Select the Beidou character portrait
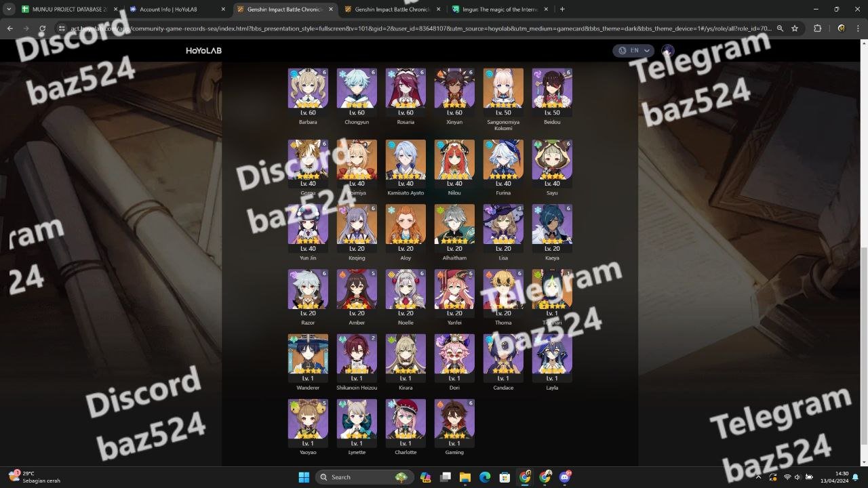Viewport: 868px width, 488px height. 552,93
